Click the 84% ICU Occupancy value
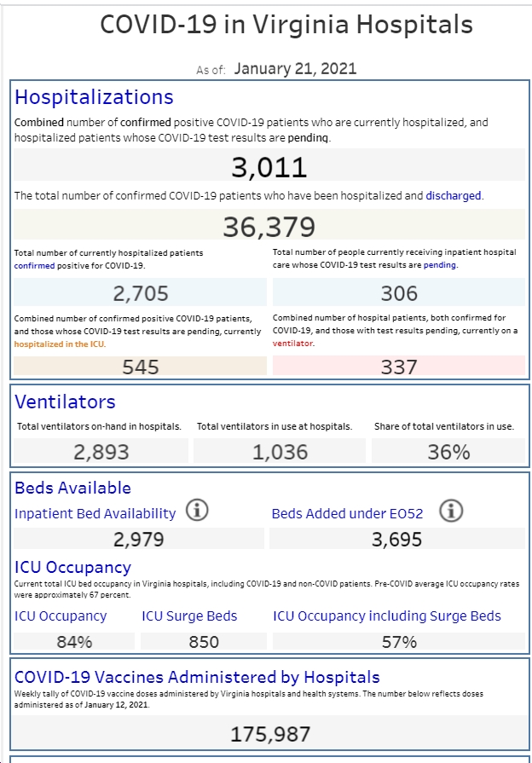 click(x=74, y=642)
